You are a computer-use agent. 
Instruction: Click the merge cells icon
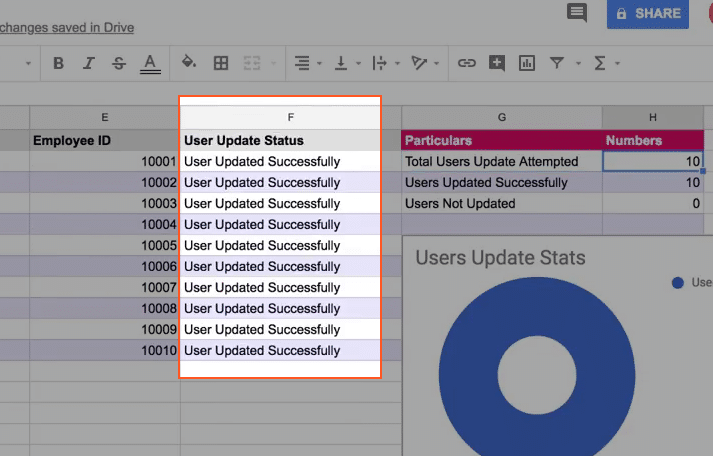click(x=251, y=63)
